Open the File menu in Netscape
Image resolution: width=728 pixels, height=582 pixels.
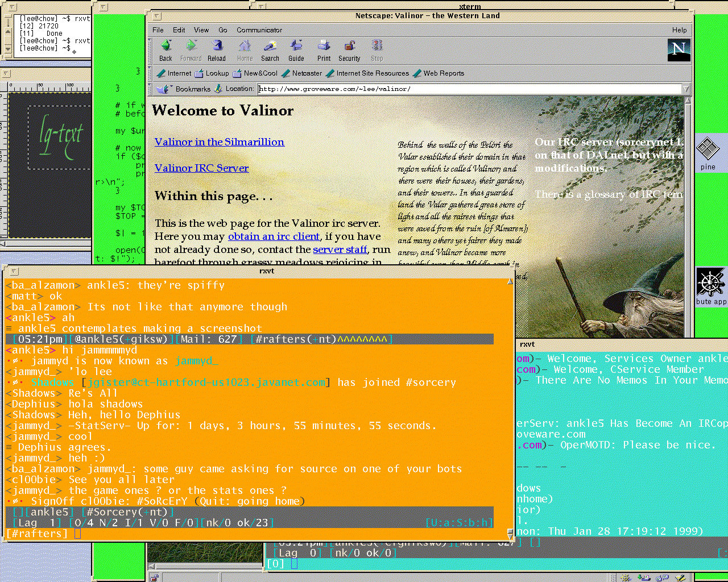158,30
